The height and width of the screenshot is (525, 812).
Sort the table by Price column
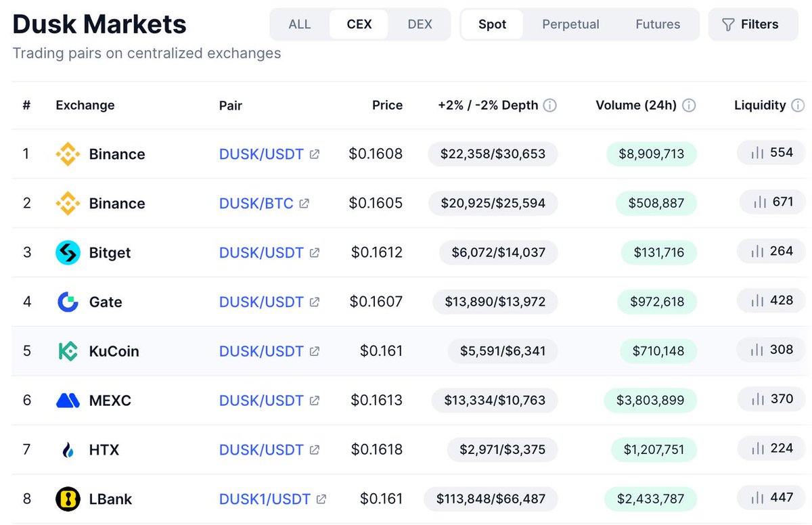click(387, 106)
